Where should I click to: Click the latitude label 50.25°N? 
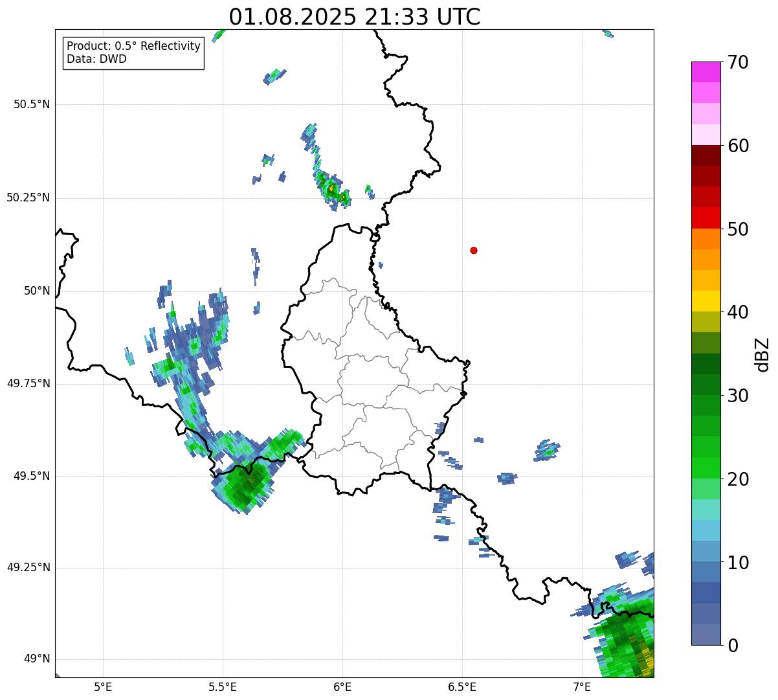(x=28, y=198)
